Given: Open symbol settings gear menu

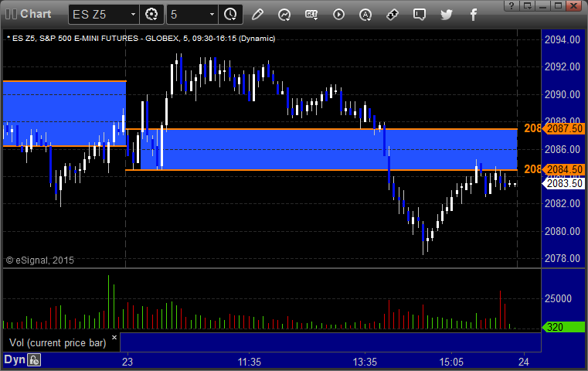Looking at the screenshot, I should 151,14.
